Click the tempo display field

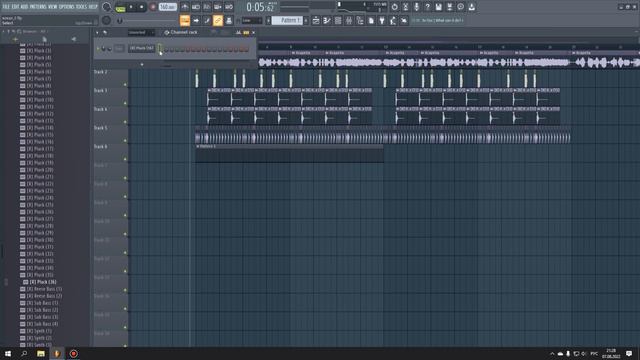tap(167, 7)
